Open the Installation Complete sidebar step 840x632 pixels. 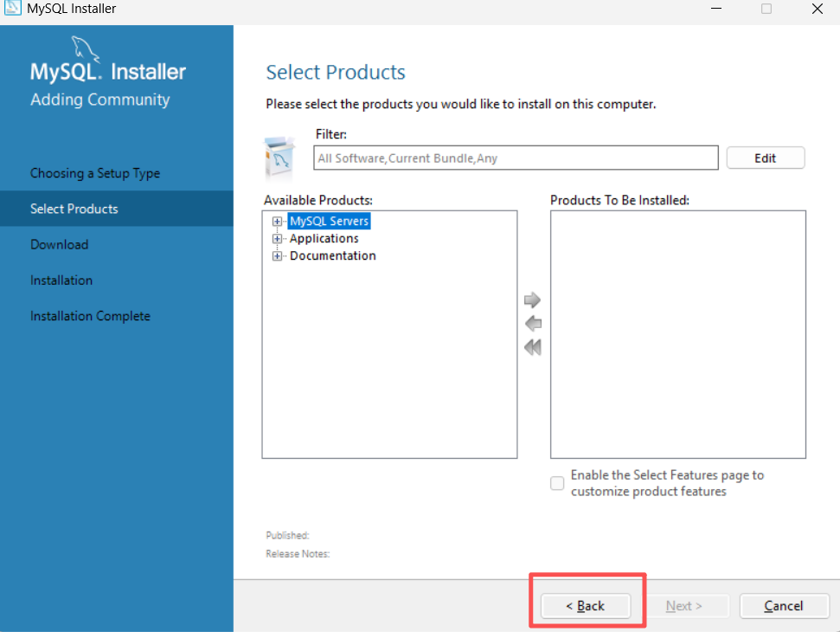click(x=90, y=316)
